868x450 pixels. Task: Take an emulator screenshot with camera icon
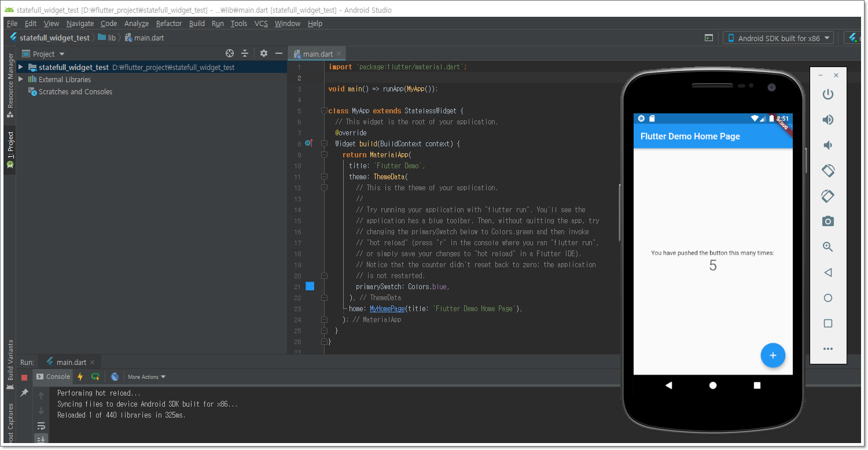(x=828, y=222)
